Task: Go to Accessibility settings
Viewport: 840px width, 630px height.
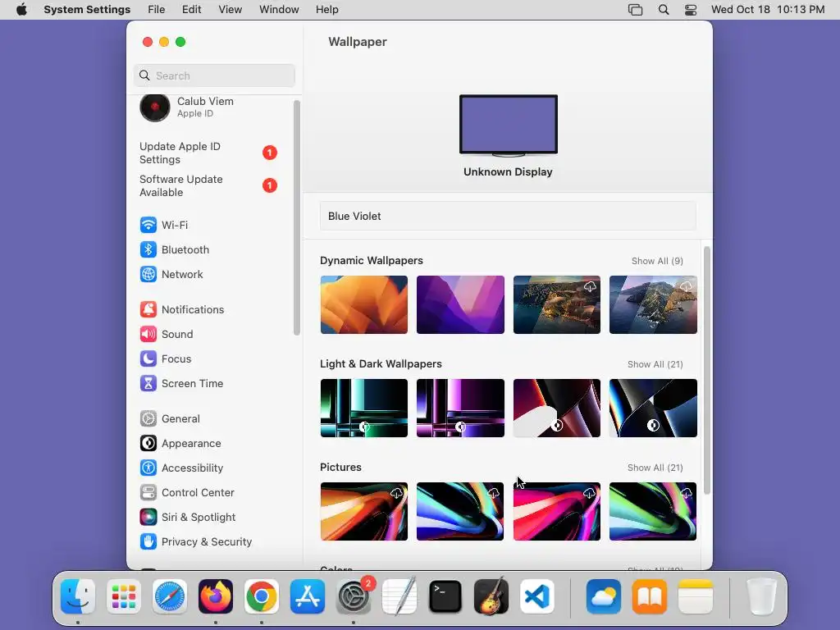Action: click(181, 468)
